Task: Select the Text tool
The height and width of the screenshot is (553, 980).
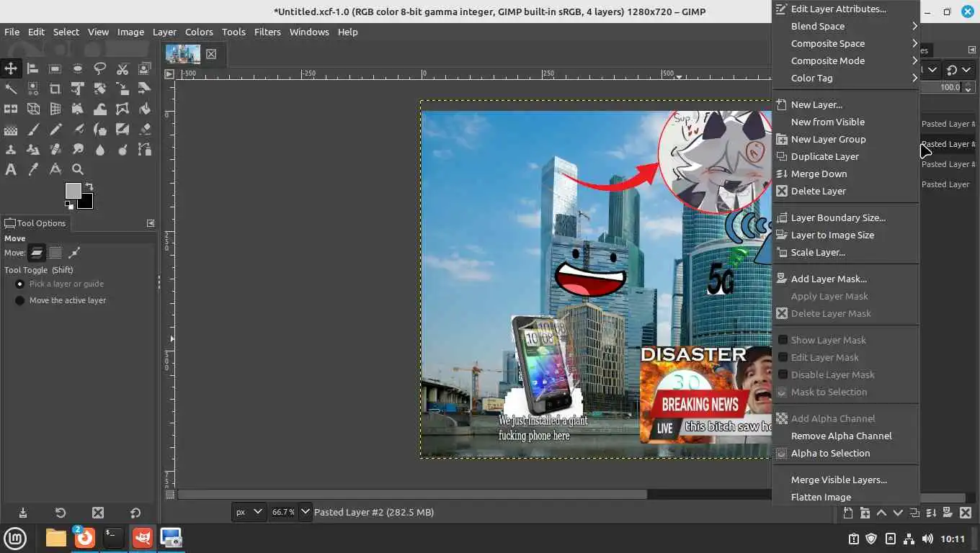Action: [x=11, y=170]
